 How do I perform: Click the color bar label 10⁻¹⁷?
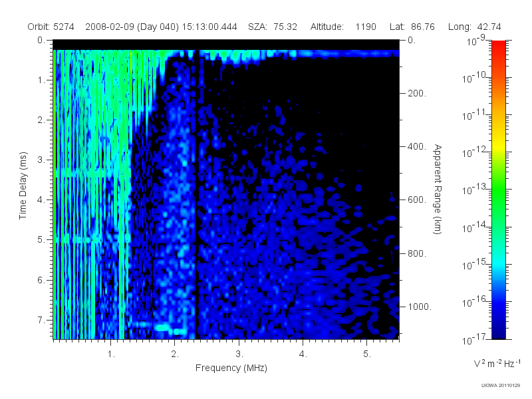[x=474, y=340]
